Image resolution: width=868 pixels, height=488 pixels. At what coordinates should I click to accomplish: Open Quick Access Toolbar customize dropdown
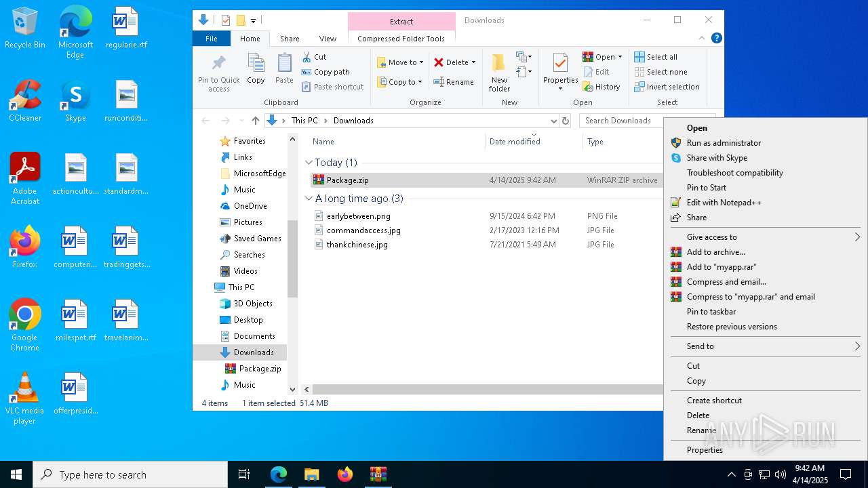point(254,20)
